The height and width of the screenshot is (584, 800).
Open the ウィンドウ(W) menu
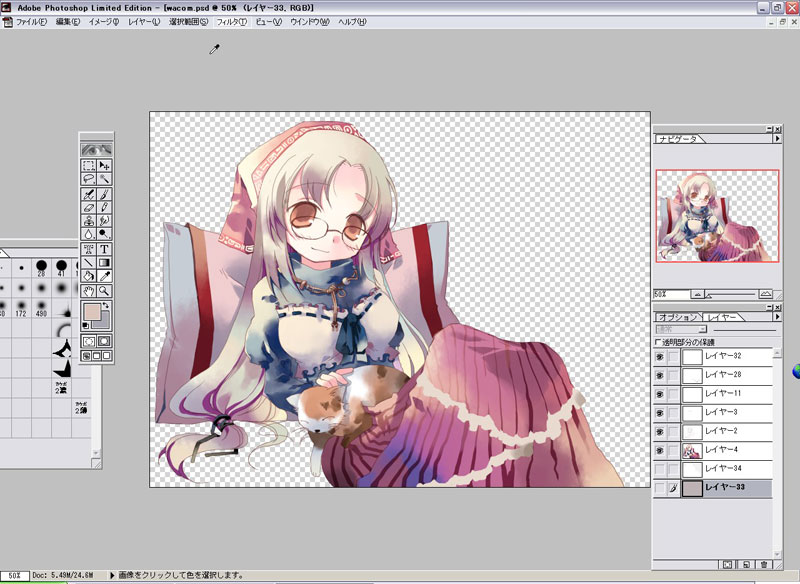pos(310,22)
